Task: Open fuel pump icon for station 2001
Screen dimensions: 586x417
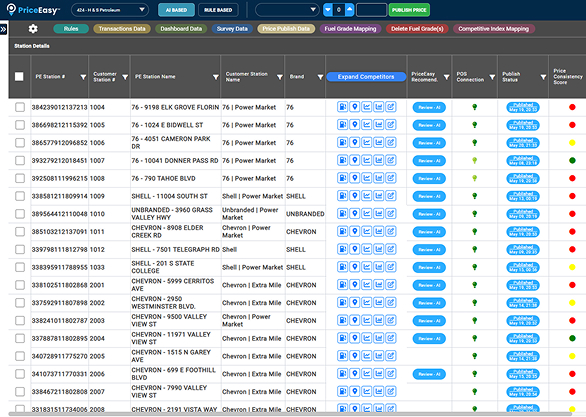Action: click(342, 285)
